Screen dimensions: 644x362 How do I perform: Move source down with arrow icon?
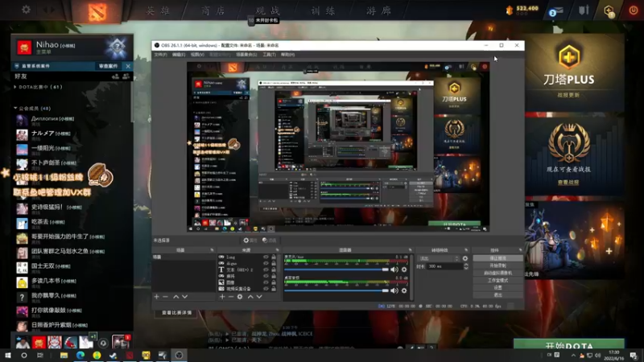coord(259,296)
